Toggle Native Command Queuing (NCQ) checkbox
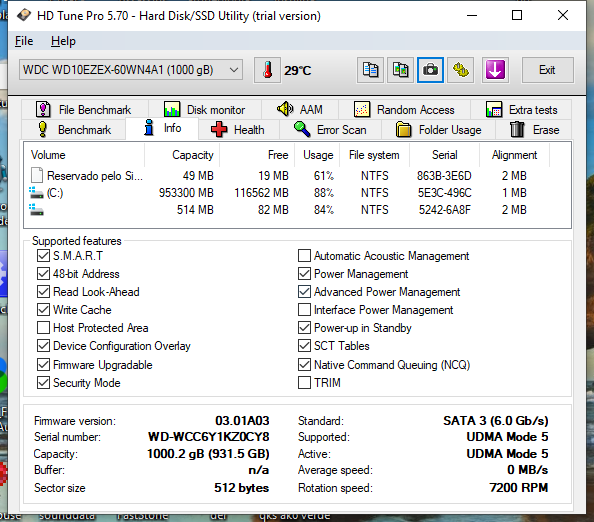The width and height of the screenshot is (594, 522). point(304,364)
